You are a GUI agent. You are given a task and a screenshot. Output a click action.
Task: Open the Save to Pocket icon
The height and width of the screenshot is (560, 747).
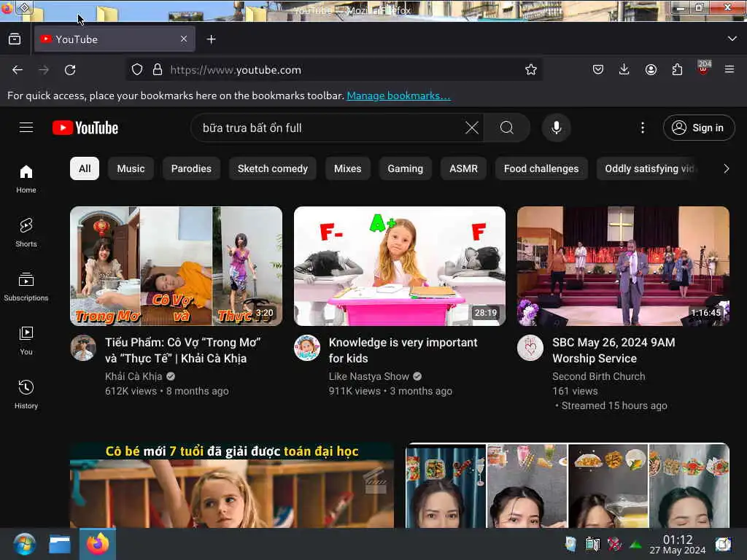point(598,70)
